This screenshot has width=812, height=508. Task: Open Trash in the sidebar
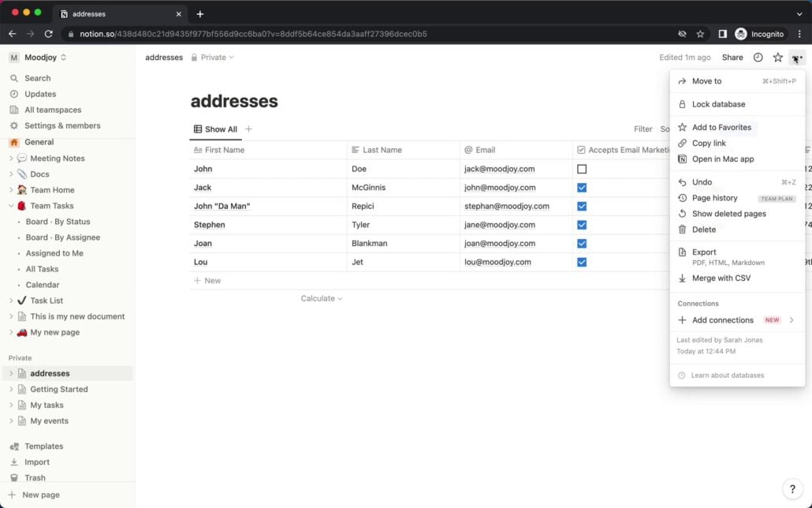[x=35, y=478]
